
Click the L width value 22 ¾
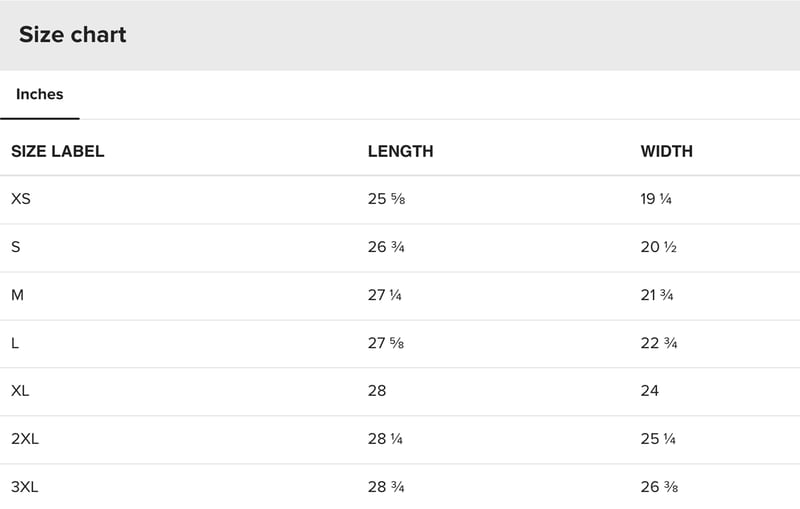(x=659, y=343)
